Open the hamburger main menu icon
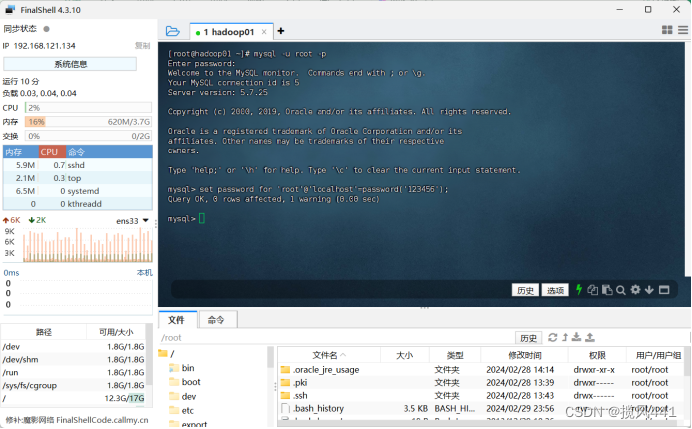692x429 pixels. pos(683,30)
